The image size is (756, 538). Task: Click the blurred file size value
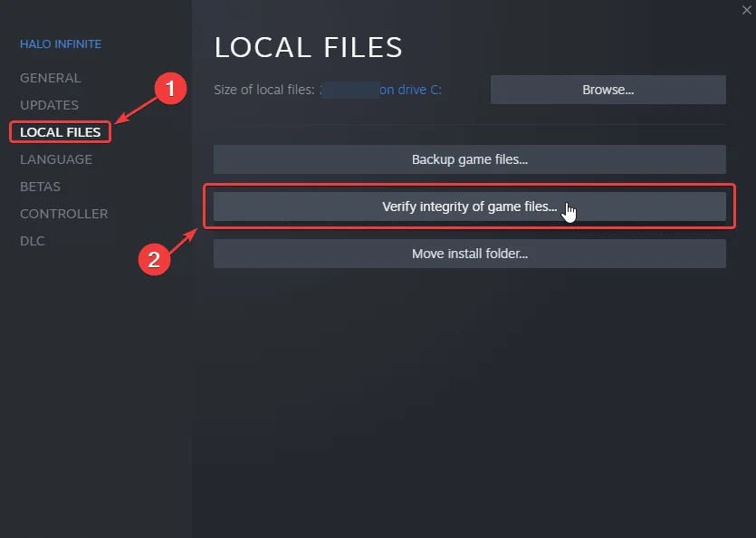click(349, 90)
